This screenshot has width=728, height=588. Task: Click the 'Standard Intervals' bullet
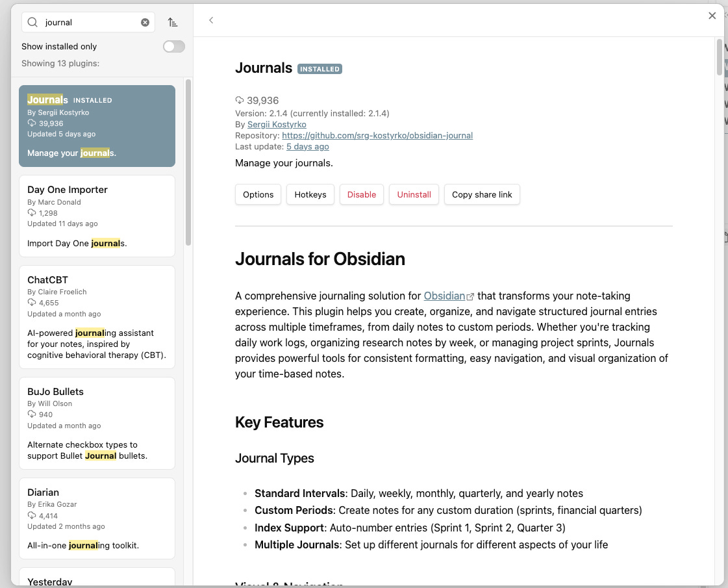[x=419, y=493]
